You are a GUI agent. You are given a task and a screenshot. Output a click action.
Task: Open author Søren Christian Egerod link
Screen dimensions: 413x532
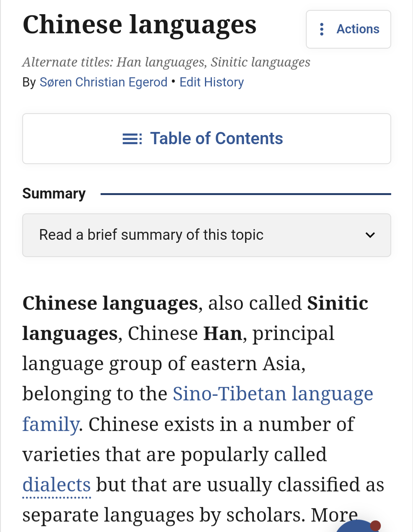coord(104,82)
